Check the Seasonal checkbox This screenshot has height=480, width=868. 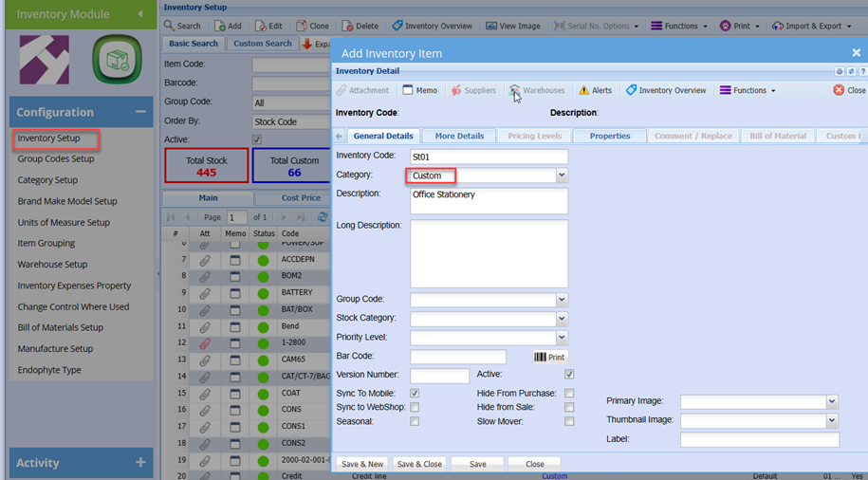[415, 421]
